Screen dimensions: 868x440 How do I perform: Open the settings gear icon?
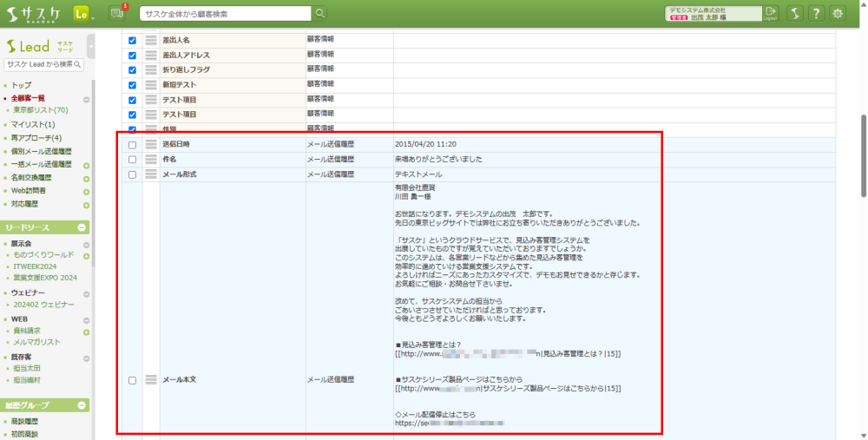(838, 13)
